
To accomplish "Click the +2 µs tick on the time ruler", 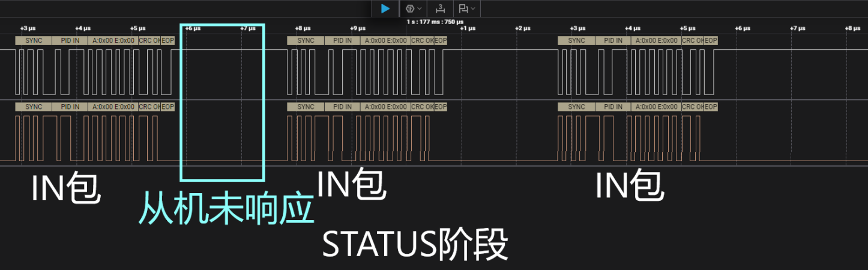I will point(523,28).
